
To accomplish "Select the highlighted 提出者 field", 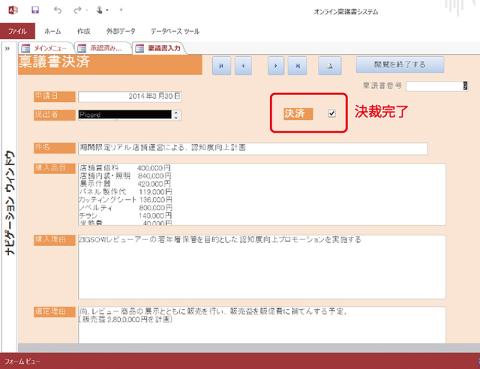I will pyautogui.click(x=125, y=115).
